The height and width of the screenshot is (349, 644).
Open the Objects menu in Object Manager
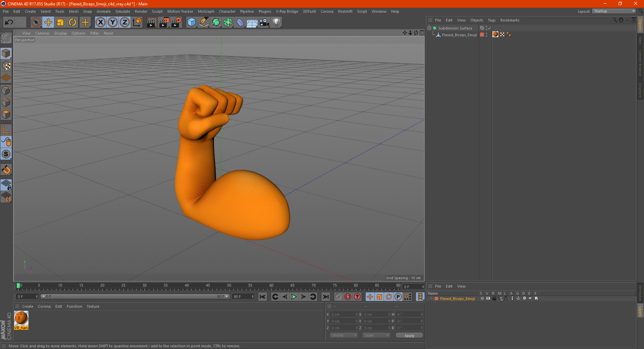[477, 20]
